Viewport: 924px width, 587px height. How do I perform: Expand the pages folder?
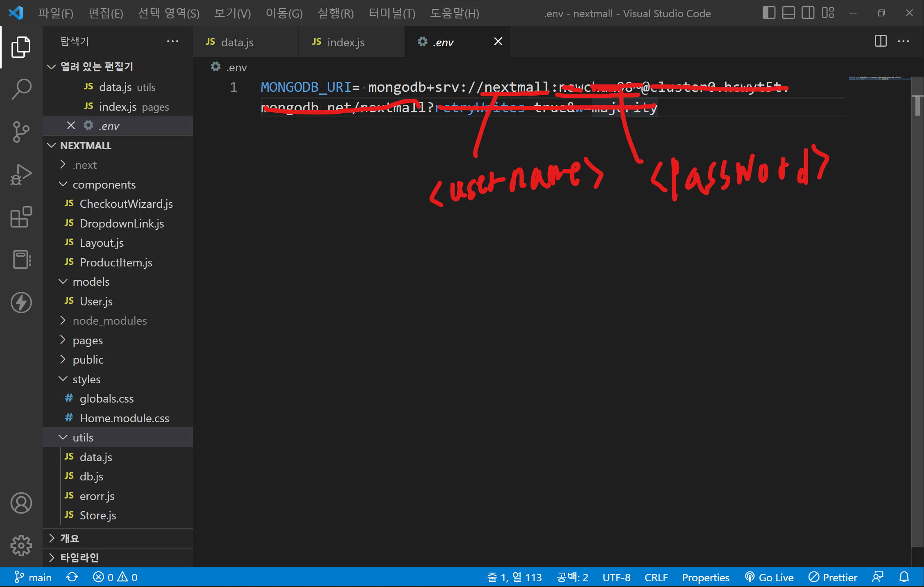[x=118, y=340]
